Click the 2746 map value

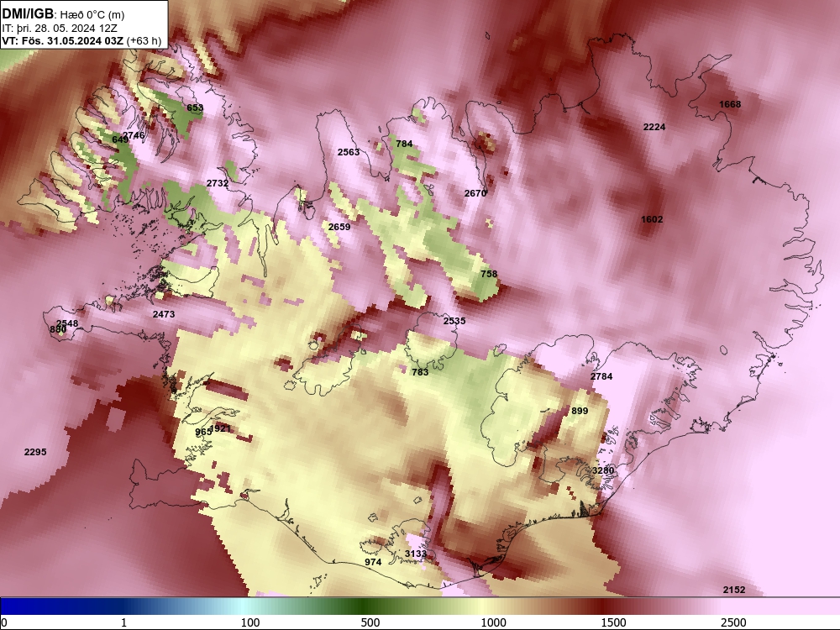[134, 135]
